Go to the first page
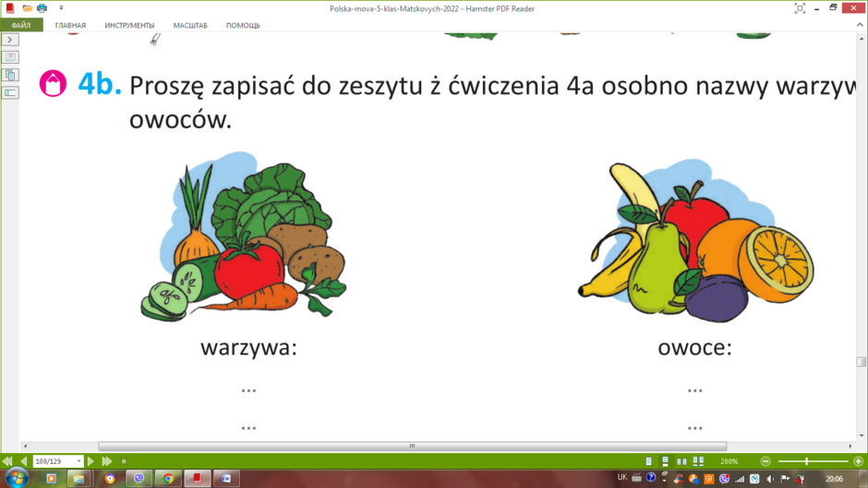Viewport: 868px width, 488px height. click(7, 461)
